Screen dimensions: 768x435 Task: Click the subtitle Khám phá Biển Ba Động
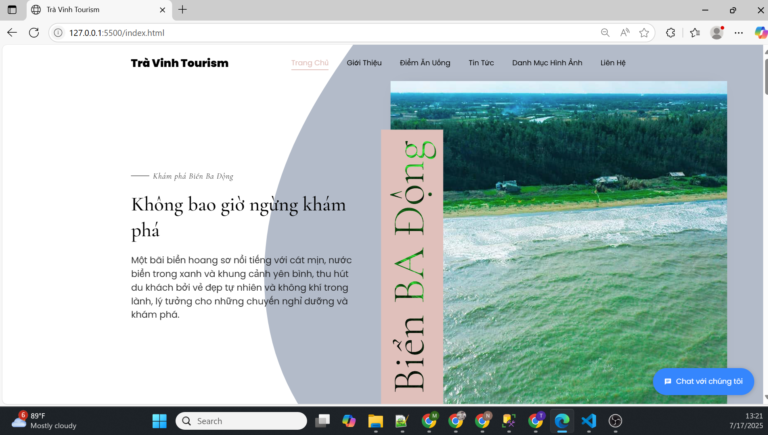coord(192,176)
